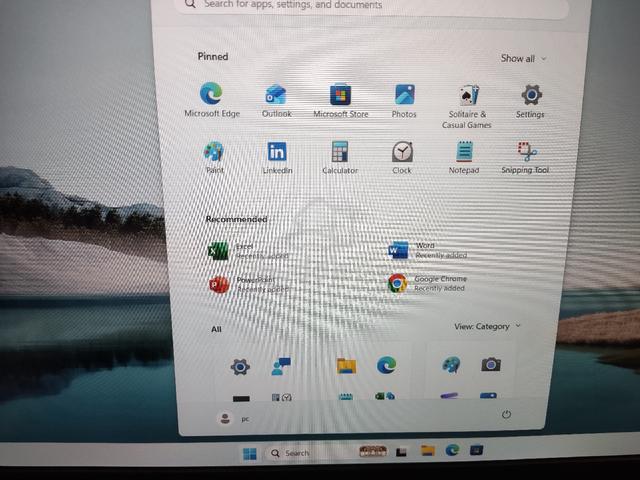Image resolution: width=640 pixels, height=480 pixels.
Task: Open Task View from the taskbar
Action: [x=402, y=451]
